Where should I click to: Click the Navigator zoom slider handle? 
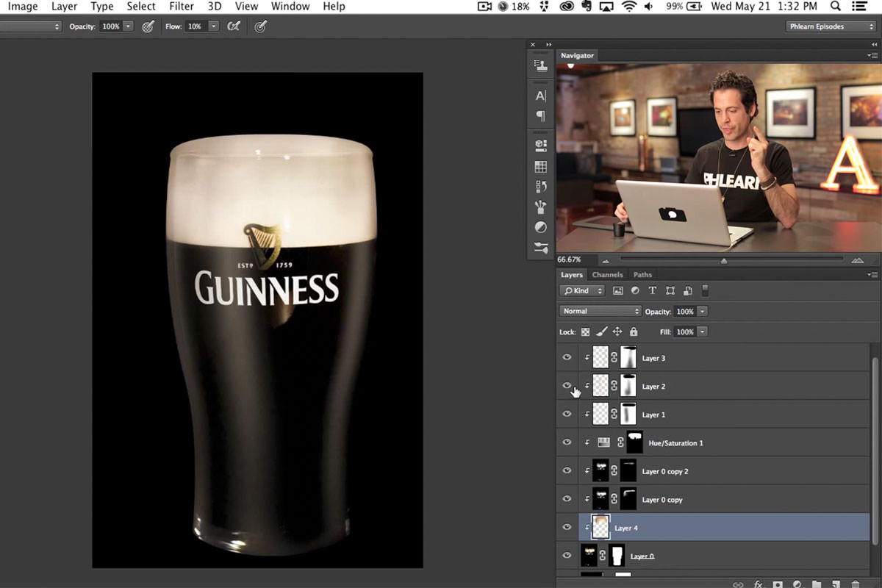pyautogui.click(x=724, y=260)
